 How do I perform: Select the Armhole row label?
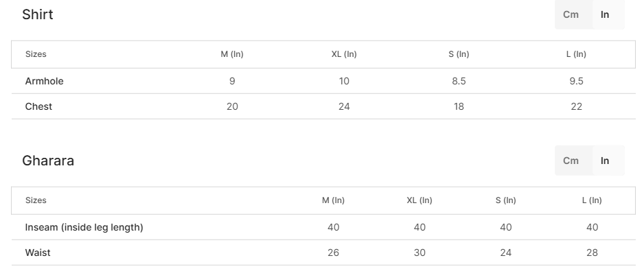click(x=45, y=81)
